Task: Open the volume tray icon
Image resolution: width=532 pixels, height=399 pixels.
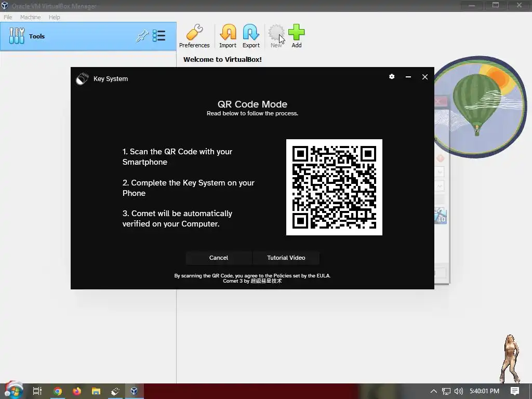Action: click(459, 391)
